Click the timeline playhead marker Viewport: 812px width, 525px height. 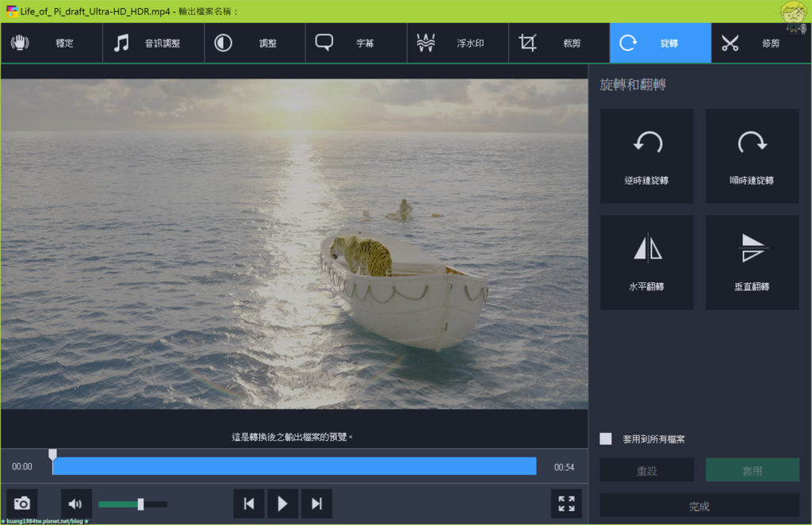click(x=52, y=454)
